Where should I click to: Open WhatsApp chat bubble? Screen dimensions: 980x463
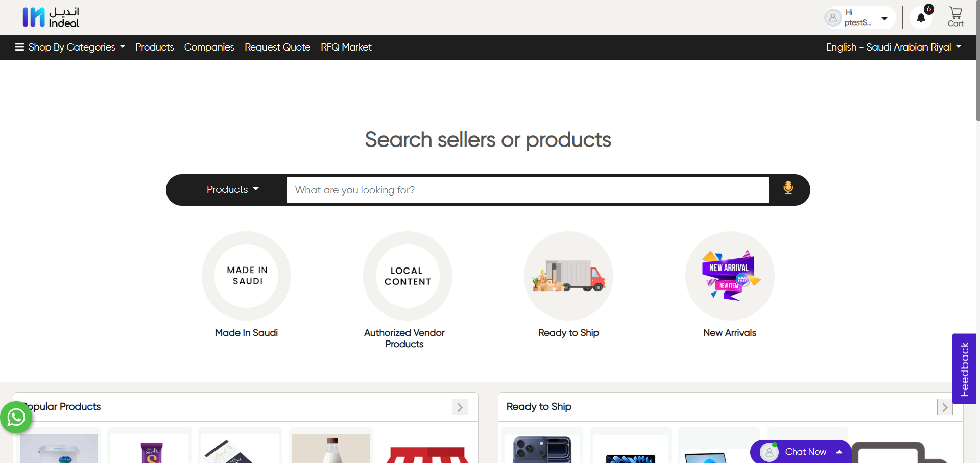coord(16,418)
